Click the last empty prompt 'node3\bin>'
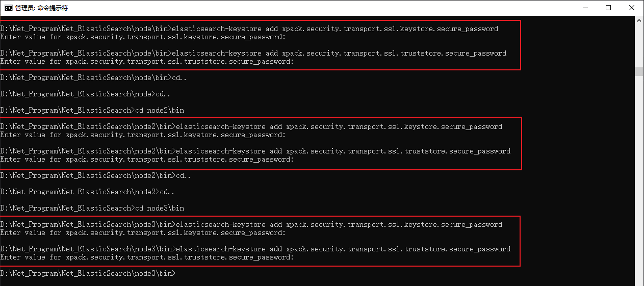Viewport: 644px width, 286px height. (x=88, y=273)
